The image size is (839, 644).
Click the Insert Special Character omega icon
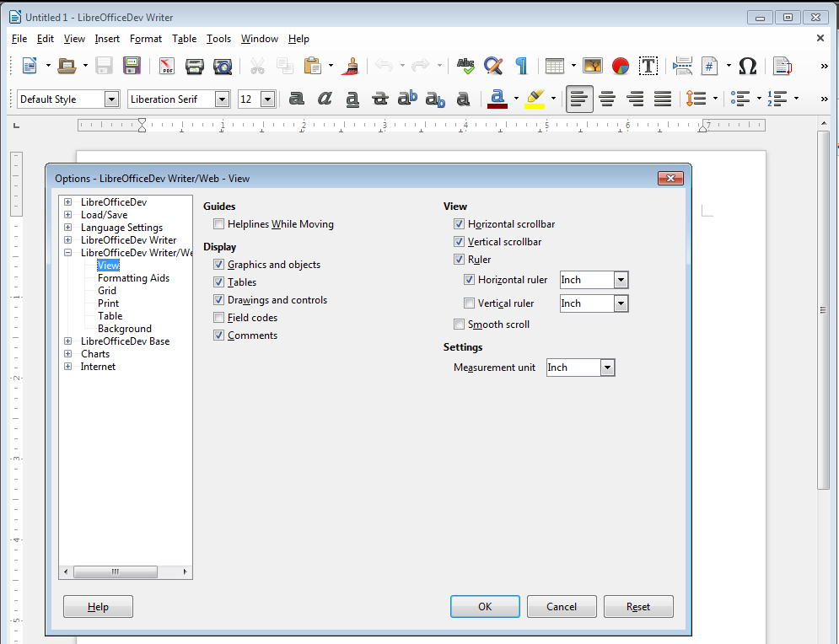click(747, 66)
